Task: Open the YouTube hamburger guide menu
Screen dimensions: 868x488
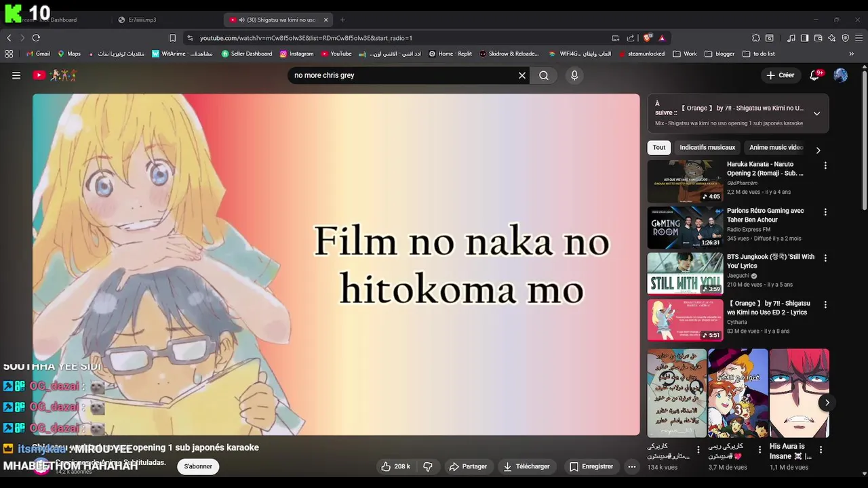Action: [x=16, y=75]
